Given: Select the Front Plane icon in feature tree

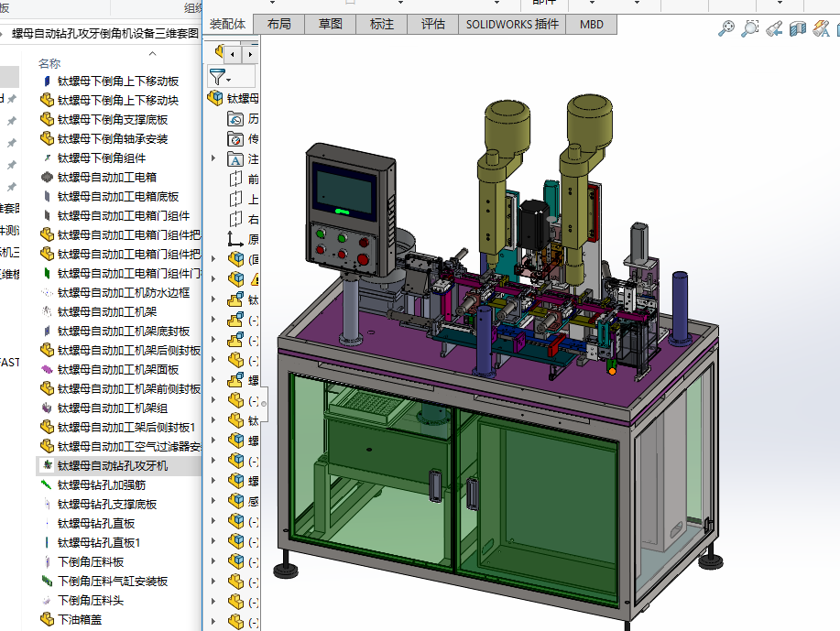Looking at the screenshot, I should click(x=235, y=180).
